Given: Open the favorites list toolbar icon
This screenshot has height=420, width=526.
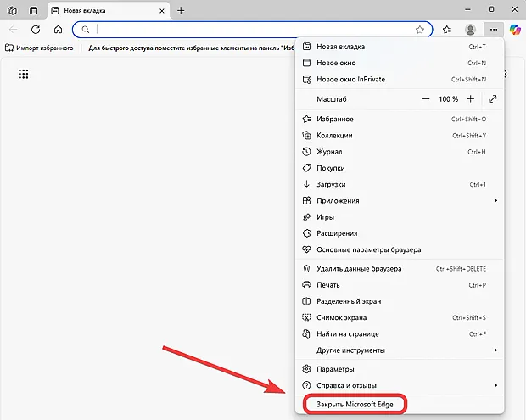Looking at the screenshot, I should (447, 30).
